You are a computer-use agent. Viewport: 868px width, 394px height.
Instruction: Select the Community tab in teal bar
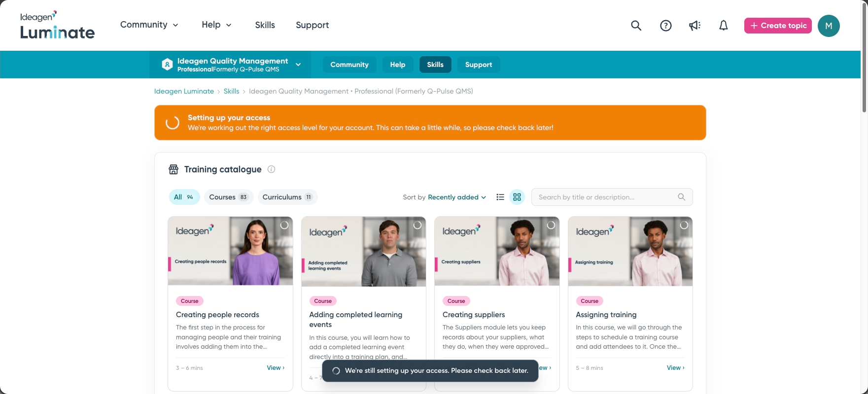coord(349,65)
